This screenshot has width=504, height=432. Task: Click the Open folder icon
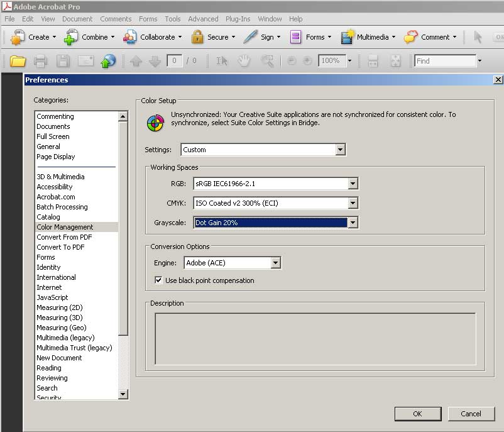point(18,61)
